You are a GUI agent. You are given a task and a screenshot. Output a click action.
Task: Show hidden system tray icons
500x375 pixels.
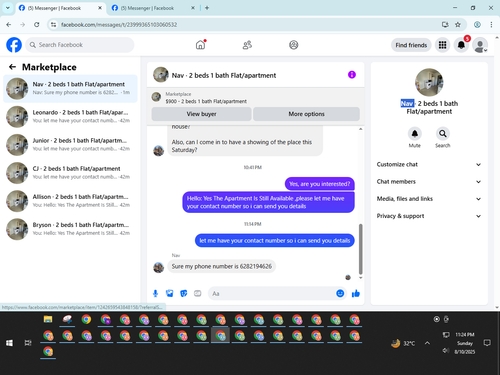427,343
